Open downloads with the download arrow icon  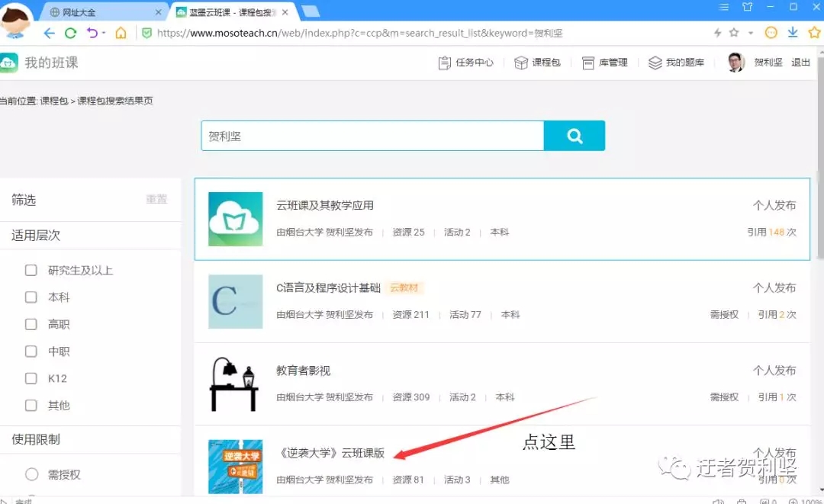pyautogui.click(x=793, y=33)
